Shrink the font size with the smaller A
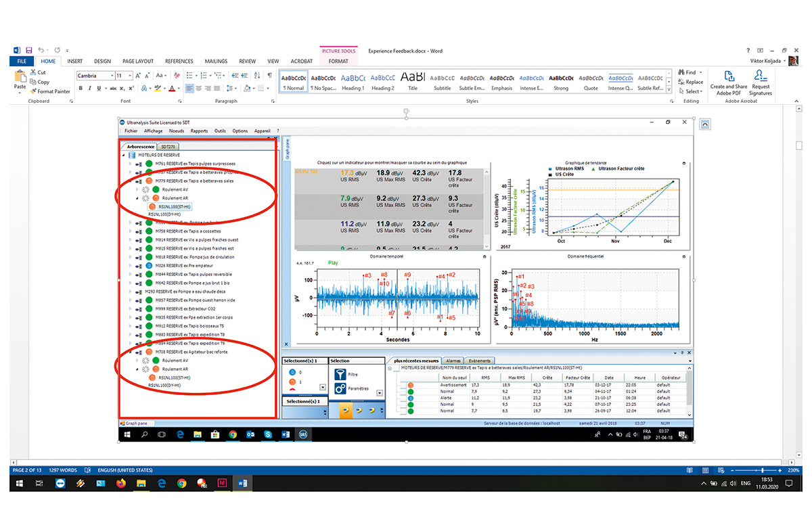 click(148, 76)
